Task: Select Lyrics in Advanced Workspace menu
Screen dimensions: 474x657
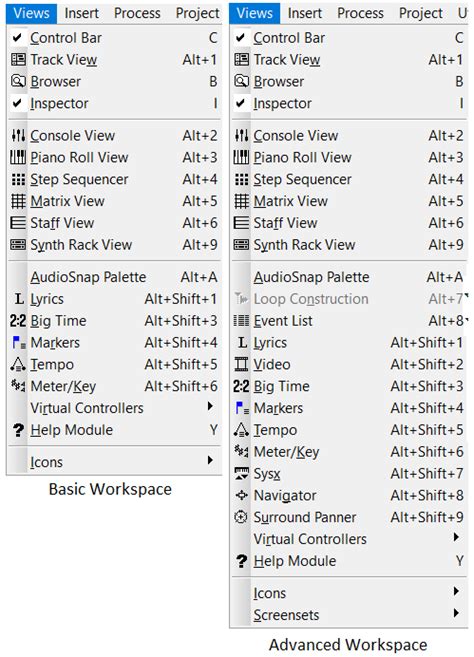Action: 349,343
